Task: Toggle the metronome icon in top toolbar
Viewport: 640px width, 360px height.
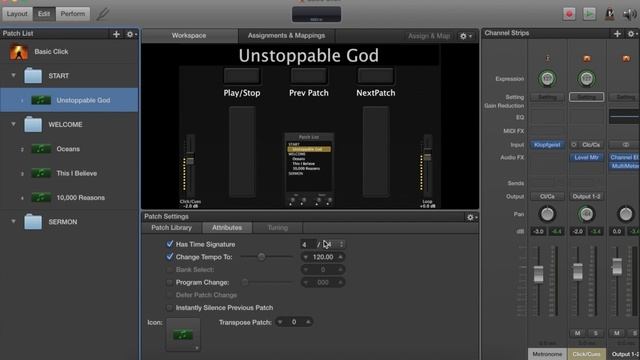Action: click(609, 14)
